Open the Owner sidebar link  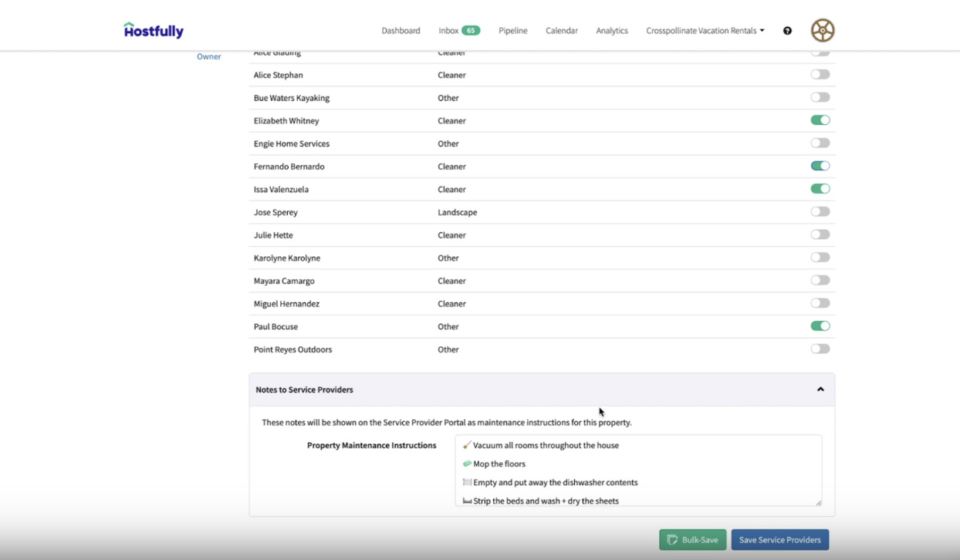click(208, 56)
